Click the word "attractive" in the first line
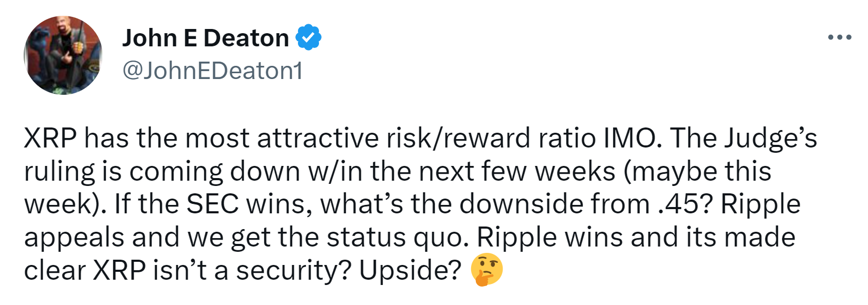Image resolution: width=868 pixels, height=305 pixels. point(318,138)
